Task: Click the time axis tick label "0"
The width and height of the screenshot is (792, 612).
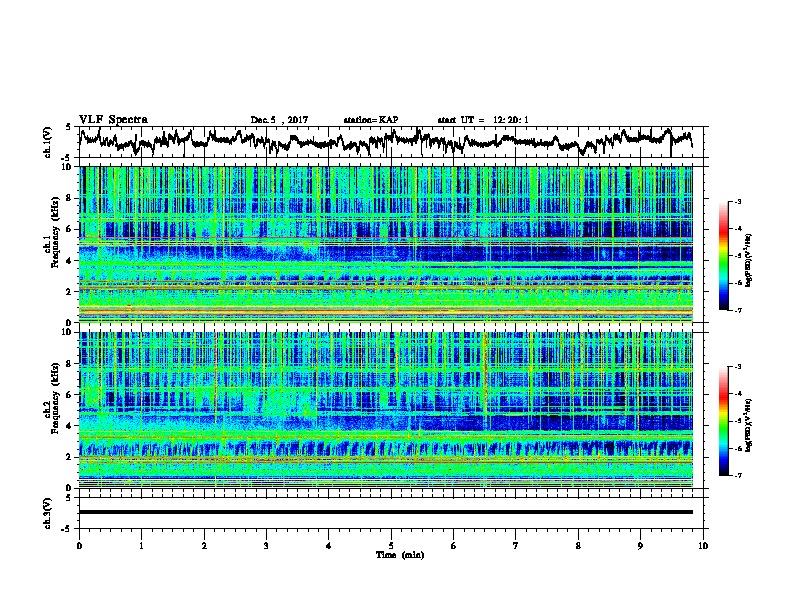Action: click(x=79, y=546)
